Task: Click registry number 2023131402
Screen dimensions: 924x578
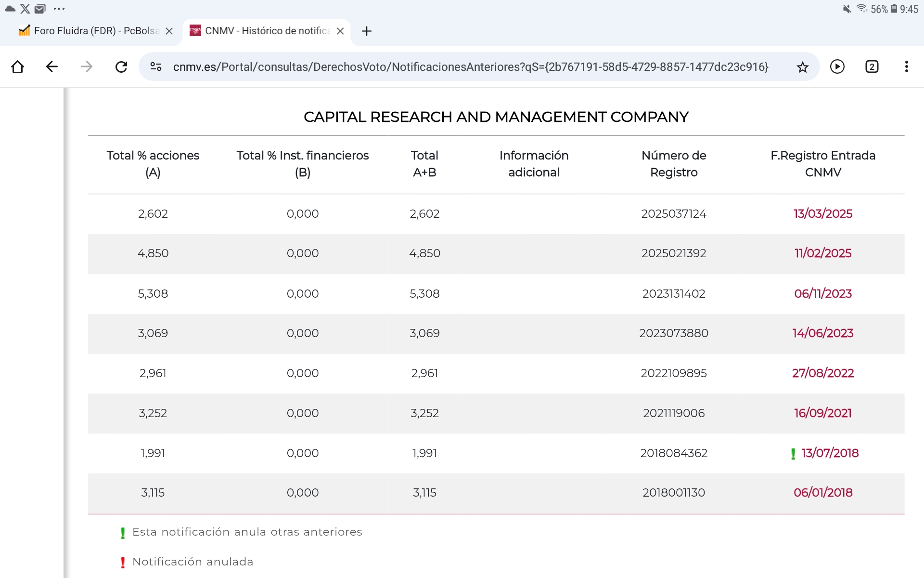Action: coord(674,293)
